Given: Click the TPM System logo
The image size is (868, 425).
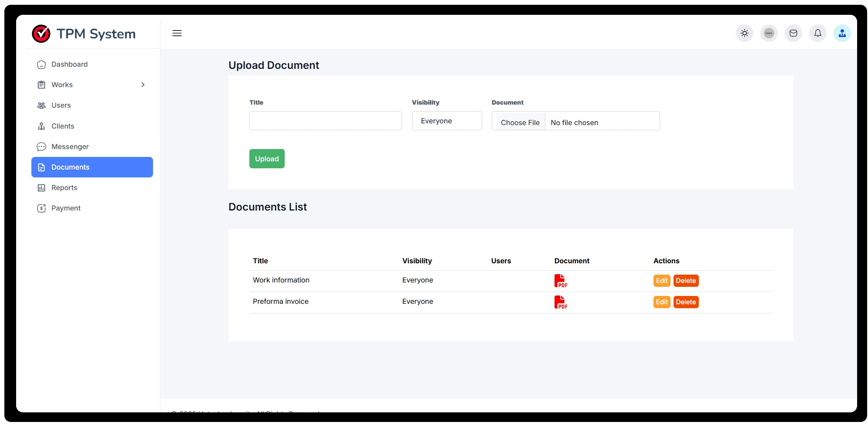Looking at the screenshot, I should click(x=84, y=34).
